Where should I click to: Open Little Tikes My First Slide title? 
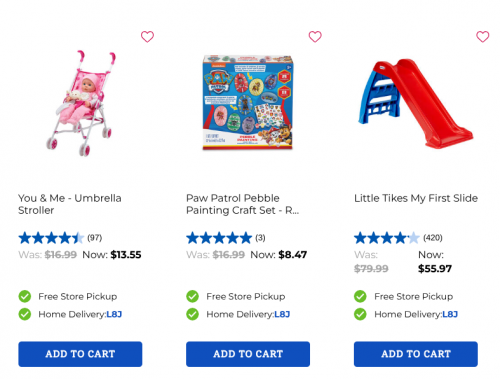point(416,198)
